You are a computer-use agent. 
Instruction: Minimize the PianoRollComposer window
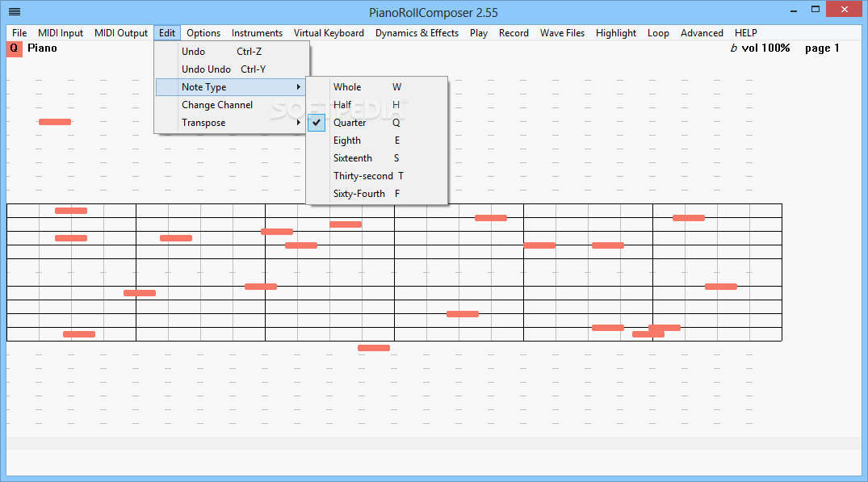[794, 10]
